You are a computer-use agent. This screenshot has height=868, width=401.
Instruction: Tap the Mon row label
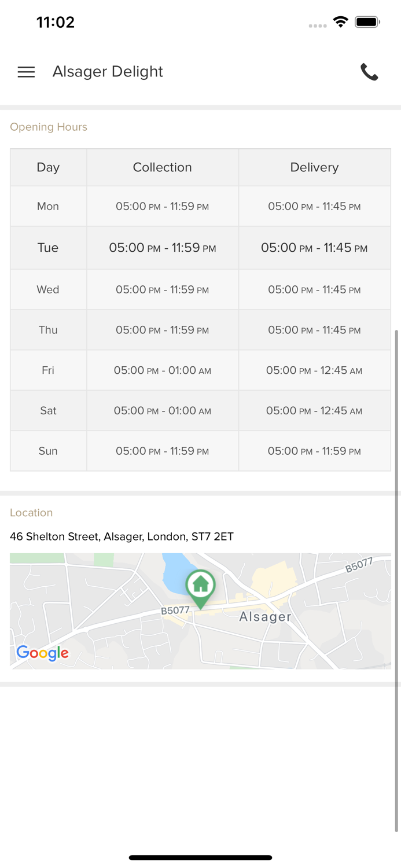click(x=48, y=206)
